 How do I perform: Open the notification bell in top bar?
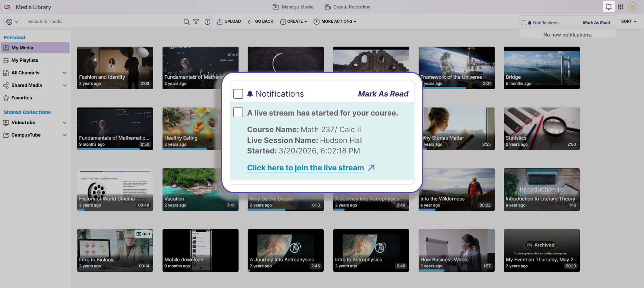609,7
